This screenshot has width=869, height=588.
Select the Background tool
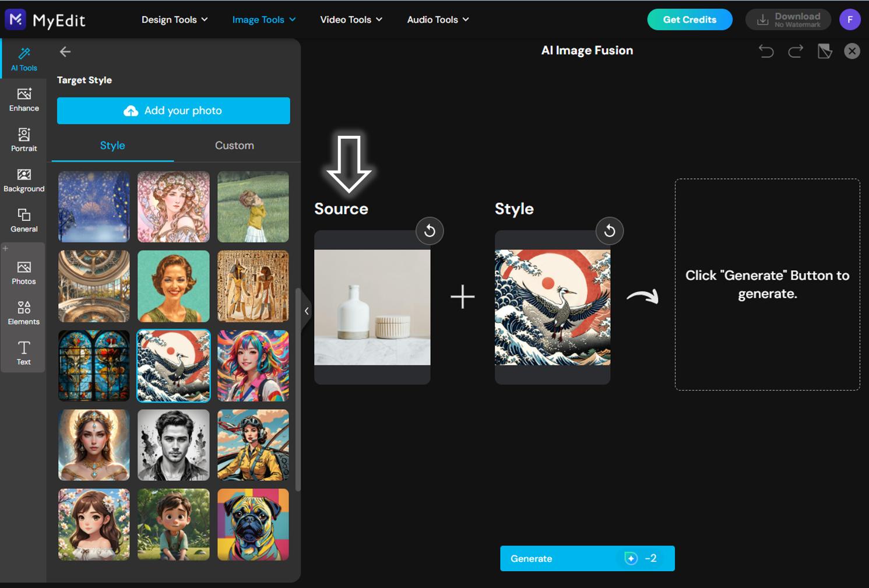pyautogui.click(x=23, y=179)
